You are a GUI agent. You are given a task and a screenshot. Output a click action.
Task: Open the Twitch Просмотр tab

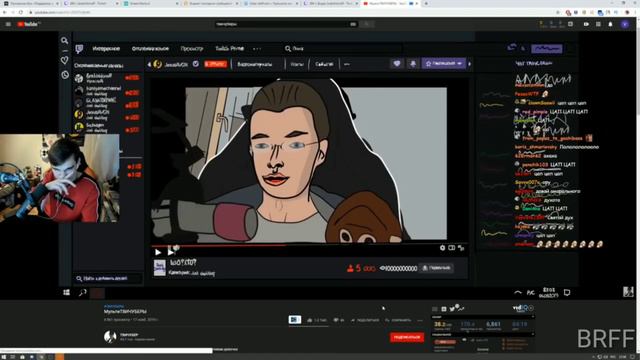[192, 49]
